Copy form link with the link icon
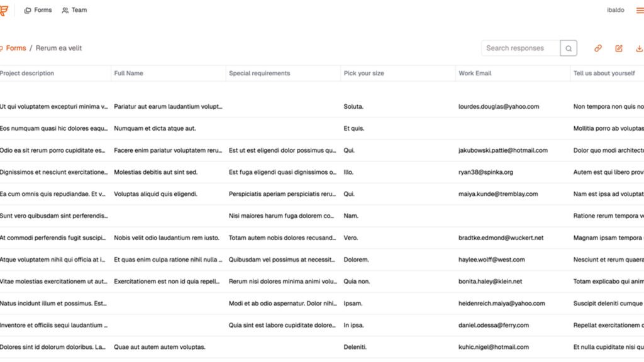Viewport: 644px width, 362px height. click(x=598, y=48)
